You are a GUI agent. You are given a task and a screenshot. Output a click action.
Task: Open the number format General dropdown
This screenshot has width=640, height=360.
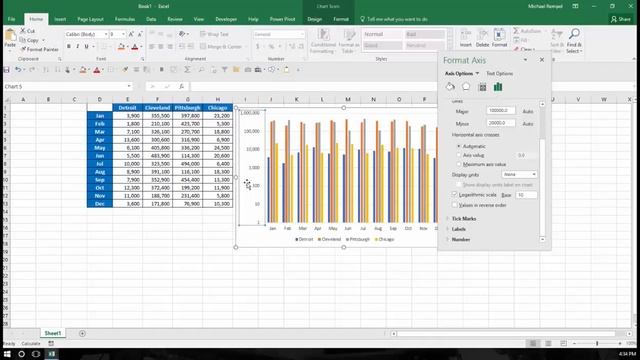click(302, 34)
